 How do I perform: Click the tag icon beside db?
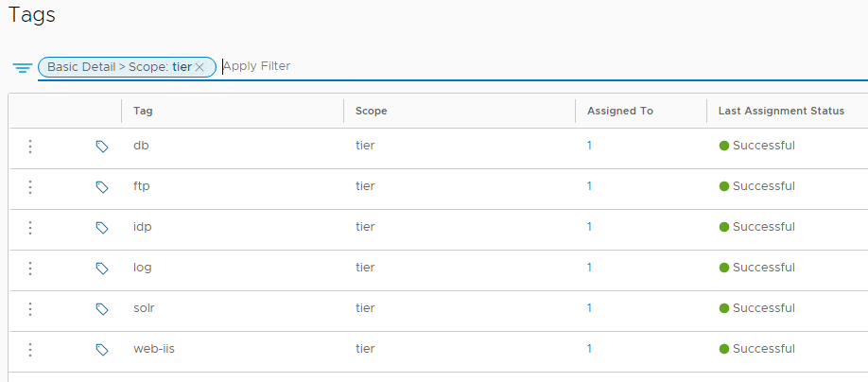tap(102, 147)
